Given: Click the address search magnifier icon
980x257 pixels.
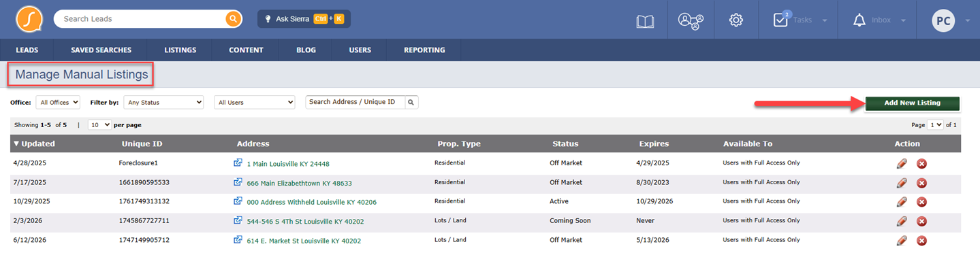Looking at the screenshot, I should [411, 102].
